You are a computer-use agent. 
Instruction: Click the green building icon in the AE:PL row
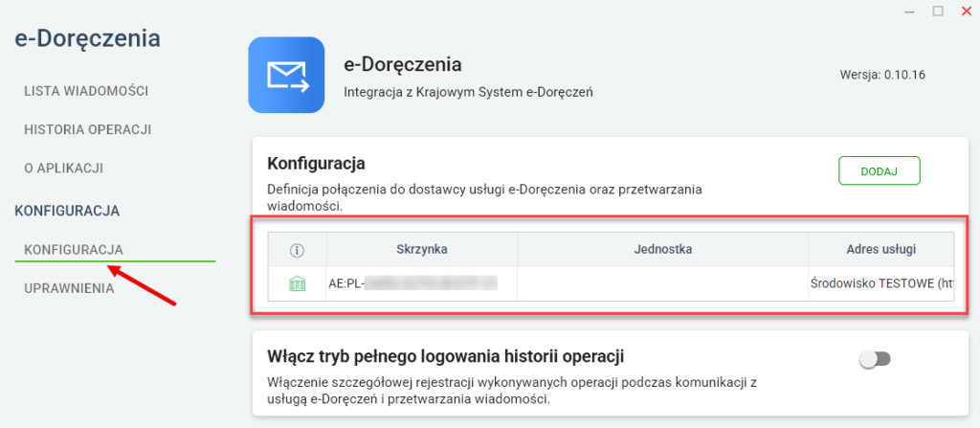297,284
